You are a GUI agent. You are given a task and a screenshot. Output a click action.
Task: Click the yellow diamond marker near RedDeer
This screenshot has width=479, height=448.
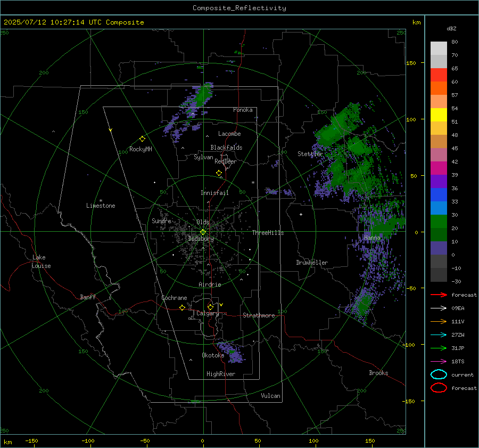tap(219, 173)
